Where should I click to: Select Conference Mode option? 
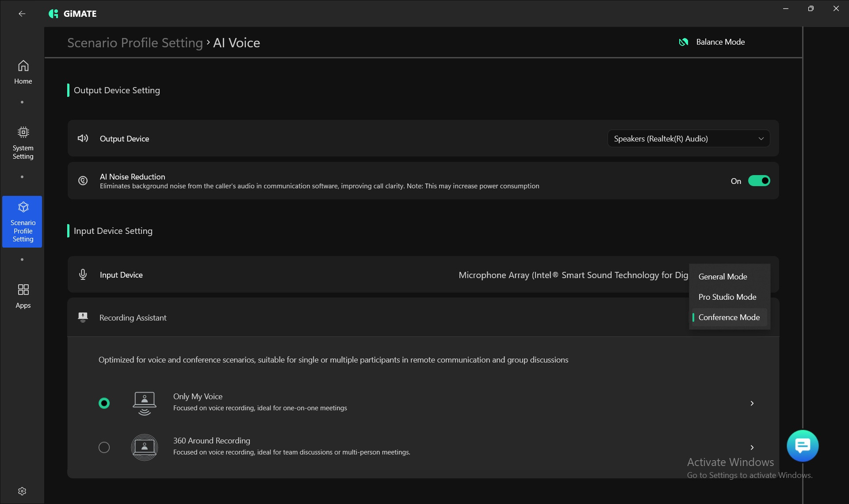729,317
